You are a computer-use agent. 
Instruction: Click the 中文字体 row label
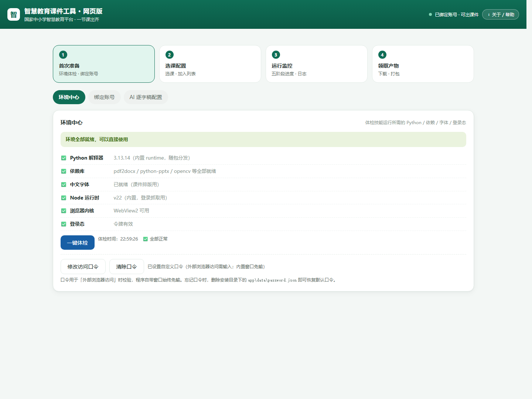(80, 184)
